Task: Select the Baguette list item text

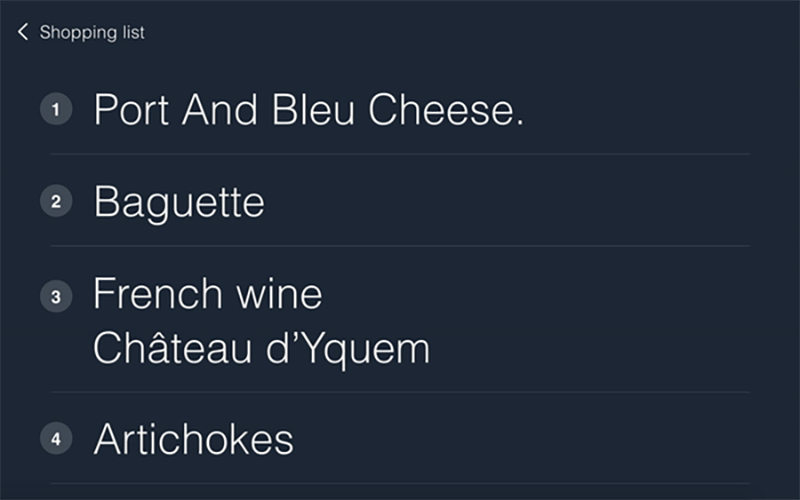Action: 179,202
